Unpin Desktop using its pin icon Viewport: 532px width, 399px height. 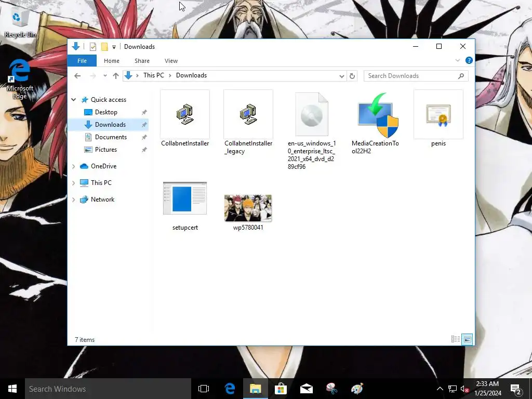[x=144, y=112]
